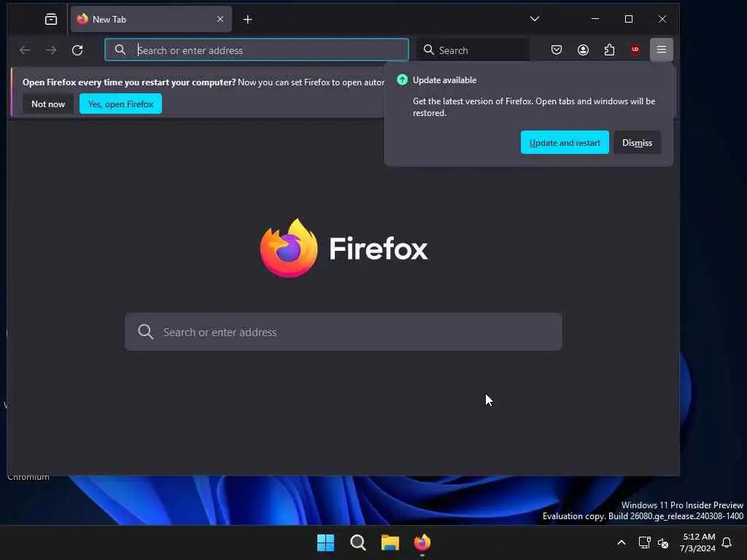This screenshot has width=747, height=560.
Task: Open the notification bell icon
Action: 727,542
